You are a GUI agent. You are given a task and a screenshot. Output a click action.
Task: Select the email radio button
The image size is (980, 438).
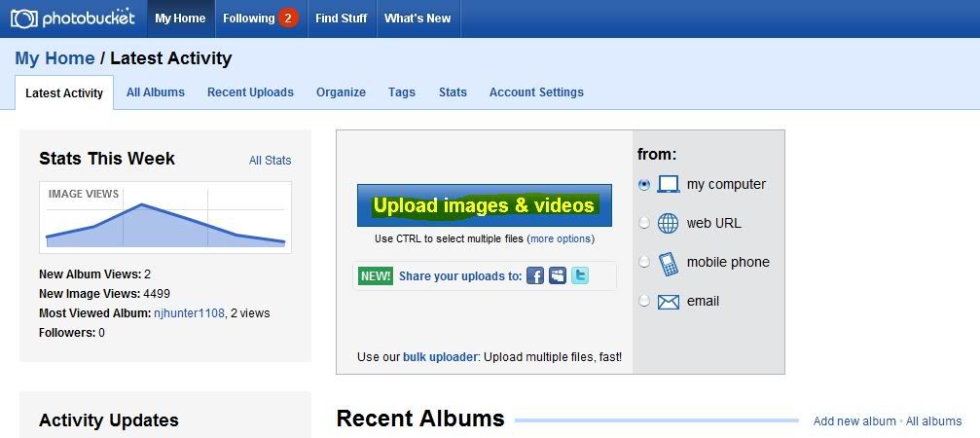(x=644, y=301)
